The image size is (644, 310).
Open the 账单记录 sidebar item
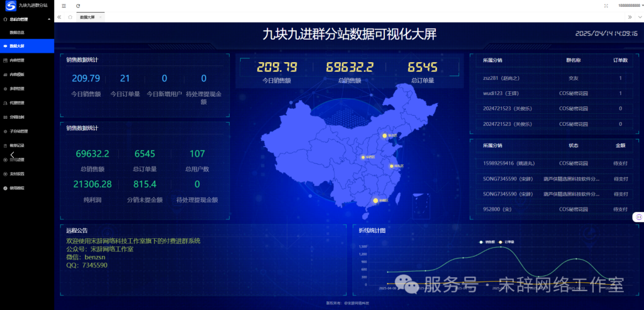coord(27,145)
